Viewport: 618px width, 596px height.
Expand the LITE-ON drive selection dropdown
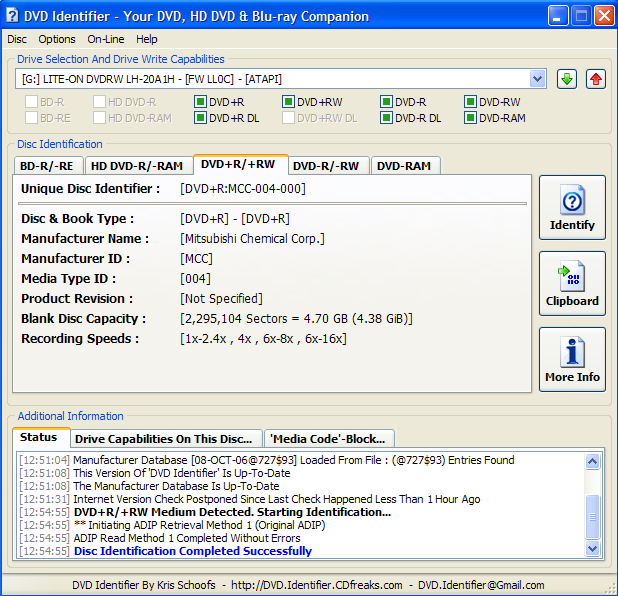pyautogui.click(x=537, y=79)
